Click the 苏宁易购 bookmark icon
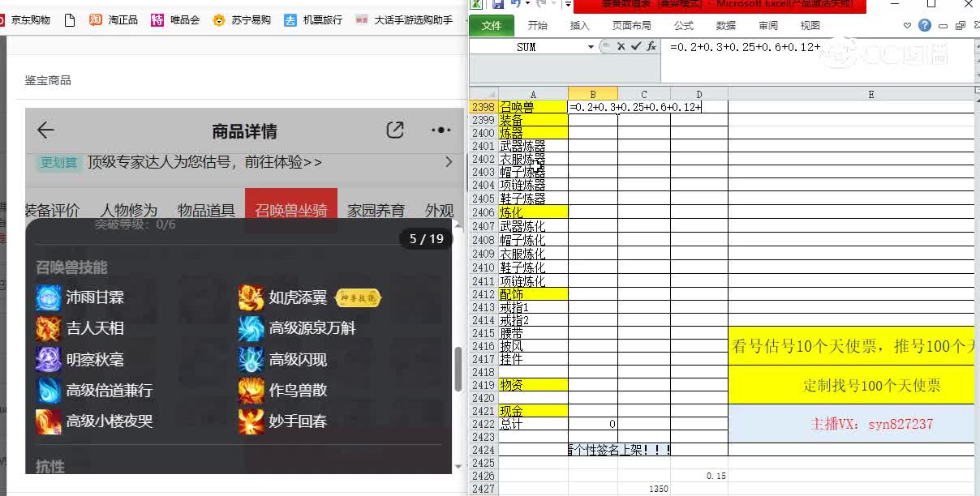This screenshot has height=496, width=980. point(218,19)
